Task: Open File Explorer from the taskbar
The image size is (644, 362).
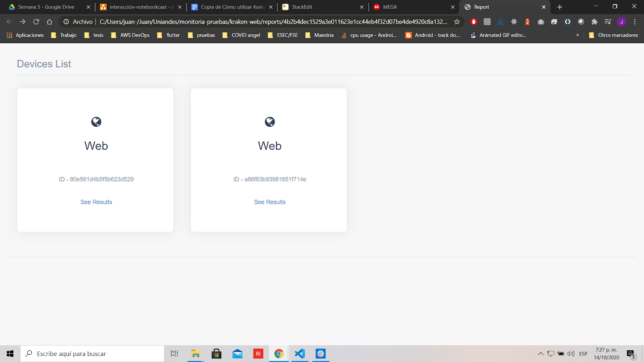Action: (x=196, y=354)
